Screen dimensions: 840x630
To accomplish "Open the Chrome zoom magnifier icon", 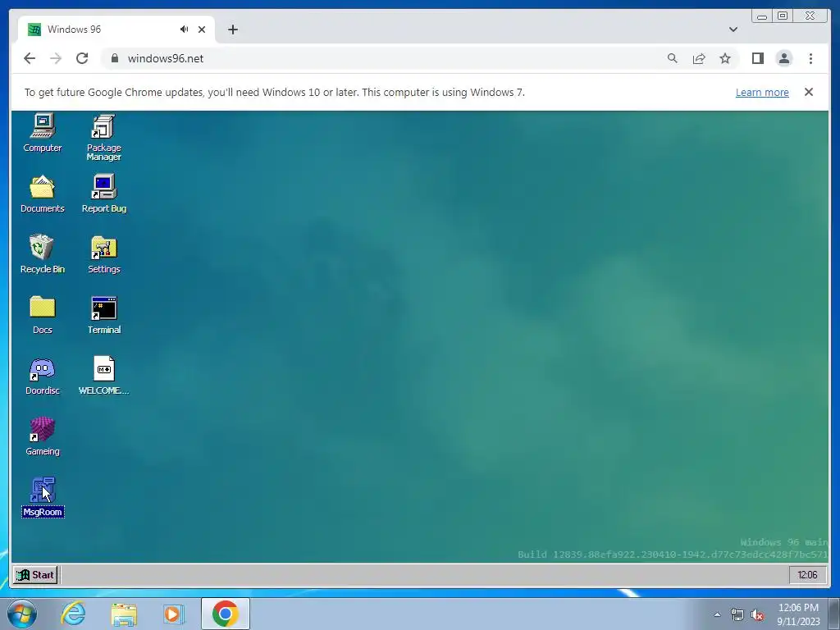I will tap(673, 58).
